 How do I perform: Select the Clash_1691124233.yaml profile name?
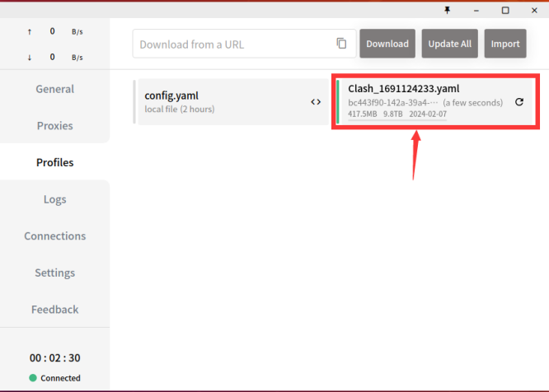pyautogui.click(x=403, y=88)
